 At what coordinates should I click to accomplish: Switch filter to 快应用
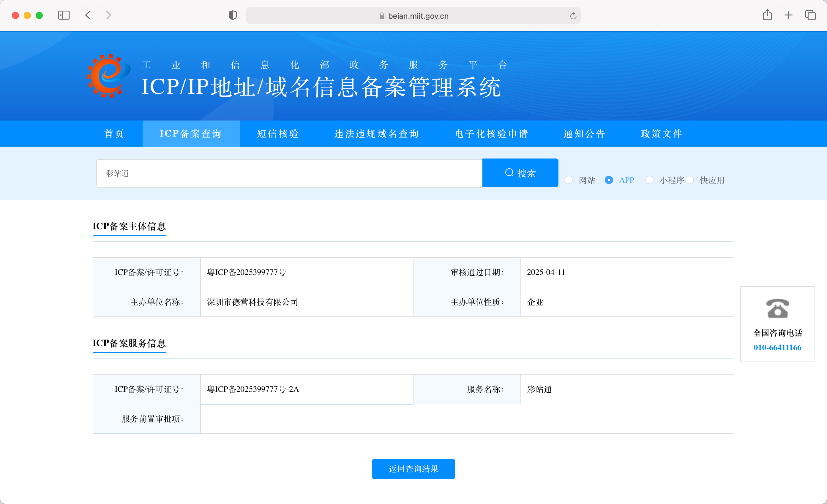click(x=690, y=180)
